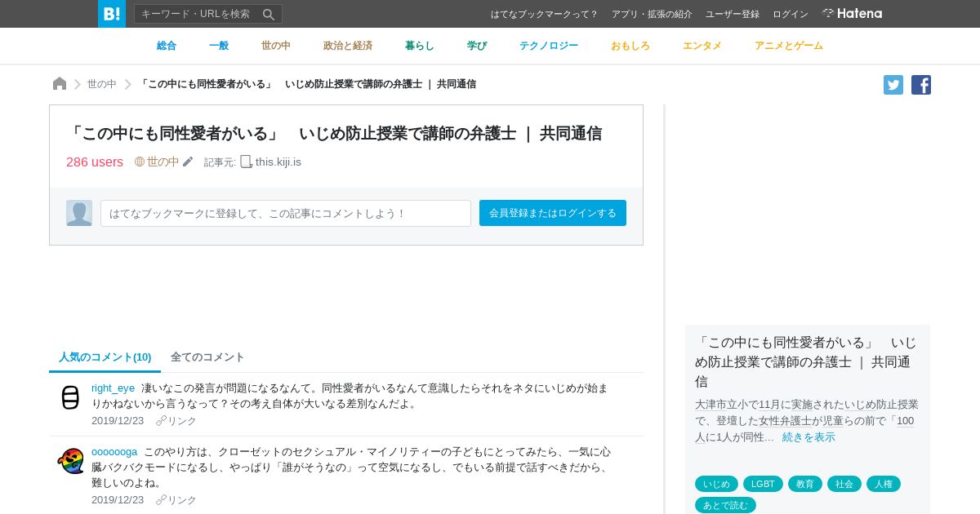Open the アニメとゲーム category
The width and height of the screenshot is (980, 514).
789,46
